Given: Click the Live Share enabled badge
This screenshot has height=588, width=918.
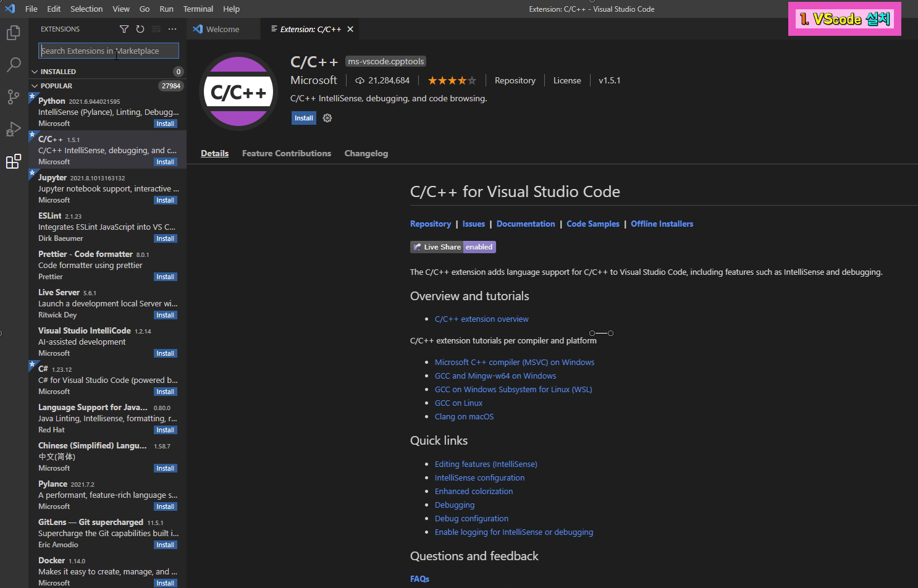Looking at the screenshot, I should pyautogui.click(x=453, y=247).
